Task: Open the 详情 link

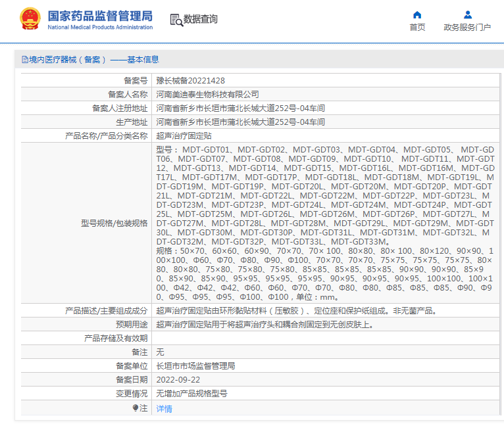Action: (x=164, y=409)
